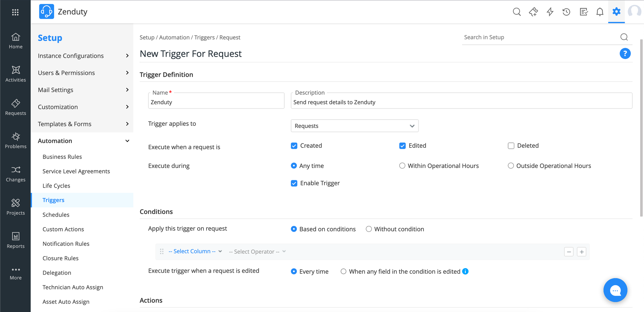Select Within Operational Hours radio option
The height and width of the screenshot is (312, 644).
pyautogui.click(x=402, y=166)
